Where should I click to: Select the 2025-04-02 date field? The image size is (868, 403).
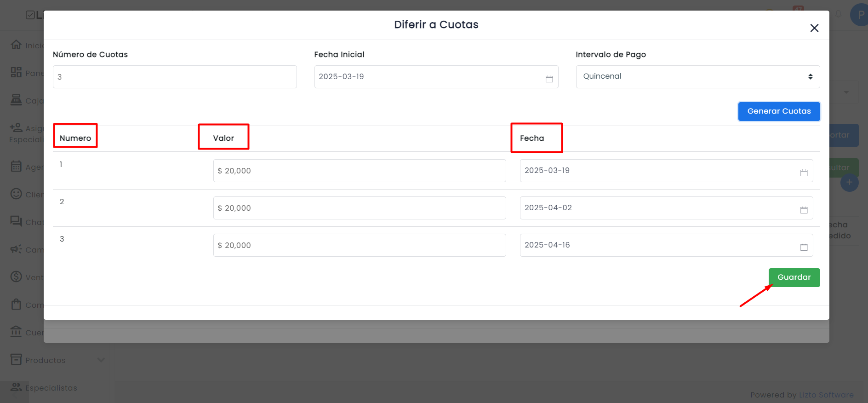[666, 208]
